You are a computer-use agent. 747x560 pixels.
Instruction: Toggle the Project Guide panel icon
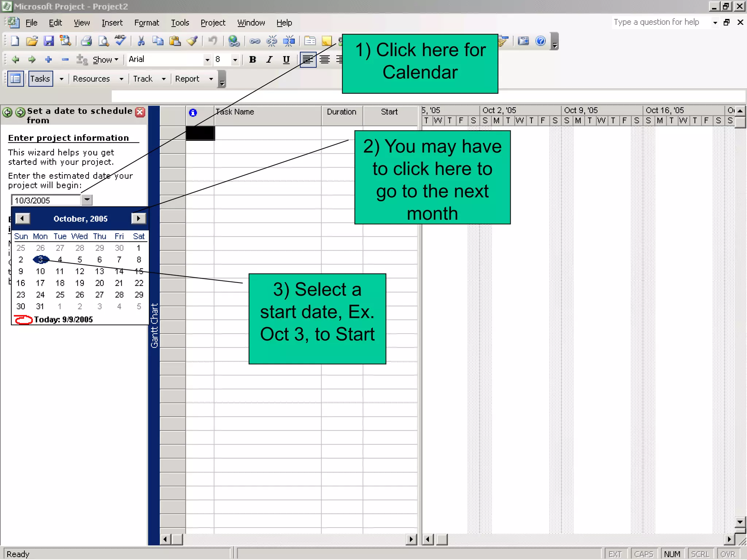[x=15, y=79]
